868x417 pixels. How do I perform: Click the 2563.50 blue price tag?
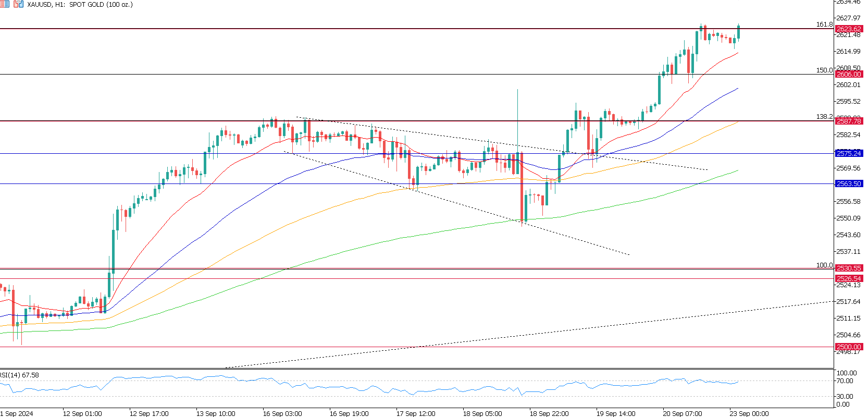849,183
